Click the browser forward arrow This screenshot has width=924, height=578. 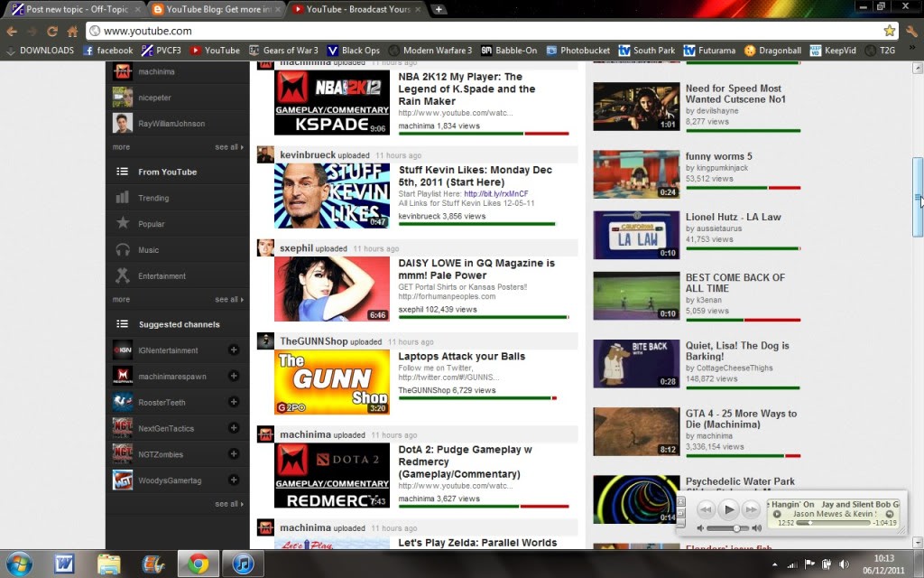tap(32, 32)
